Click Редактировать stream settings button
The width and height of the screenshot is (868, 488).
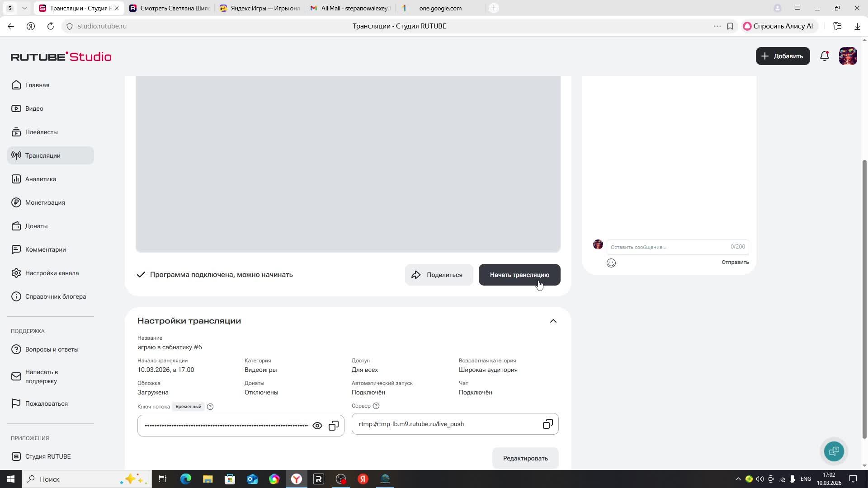(x=525, y=458)
